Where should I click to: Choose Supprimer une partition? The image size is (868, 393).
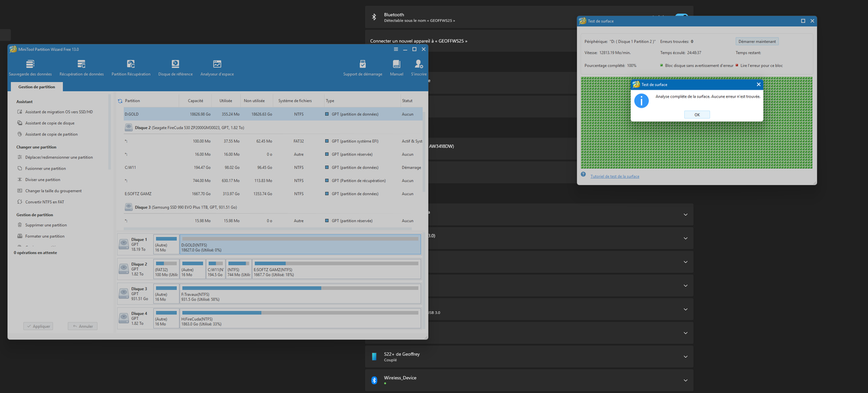click(x=41, y=225)
